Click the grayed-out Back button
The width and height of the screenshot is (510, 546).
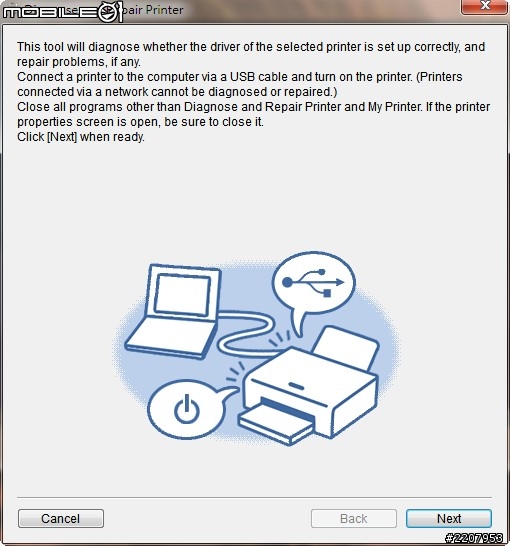(x=354, y=518)
